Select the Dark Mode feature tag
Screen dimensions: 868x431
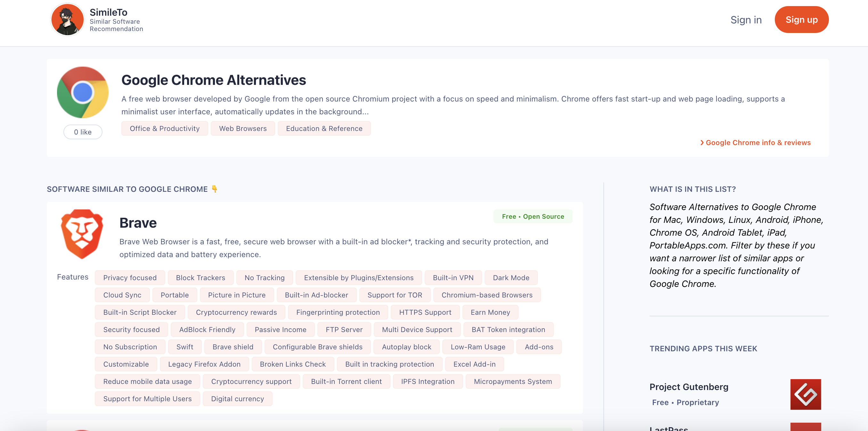point(511,278)
